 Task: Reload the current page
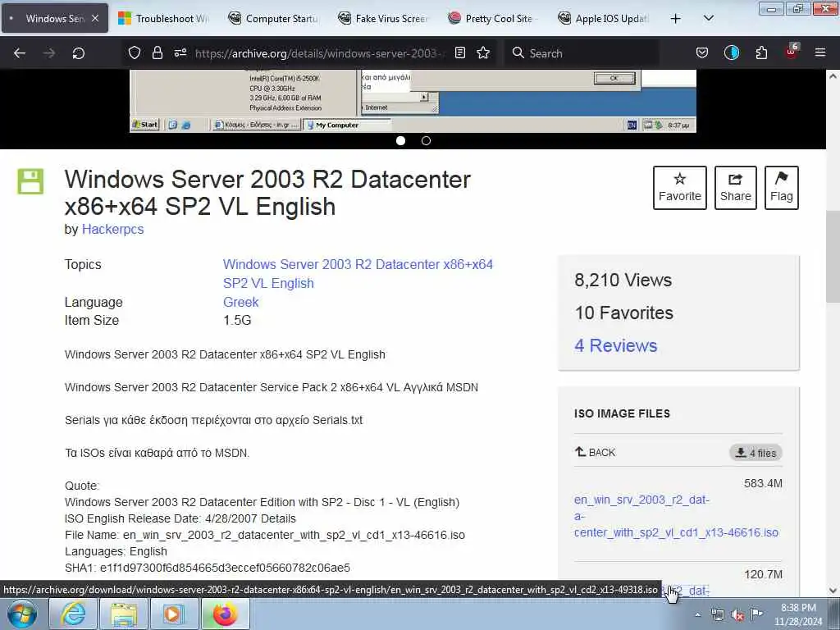click(x=78, y=53)
